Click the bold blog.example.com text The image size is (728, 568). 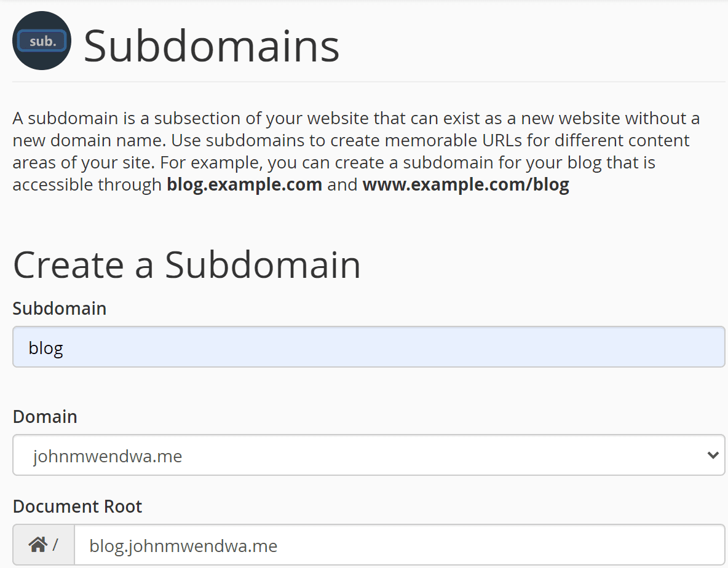[x=243, y=184]
